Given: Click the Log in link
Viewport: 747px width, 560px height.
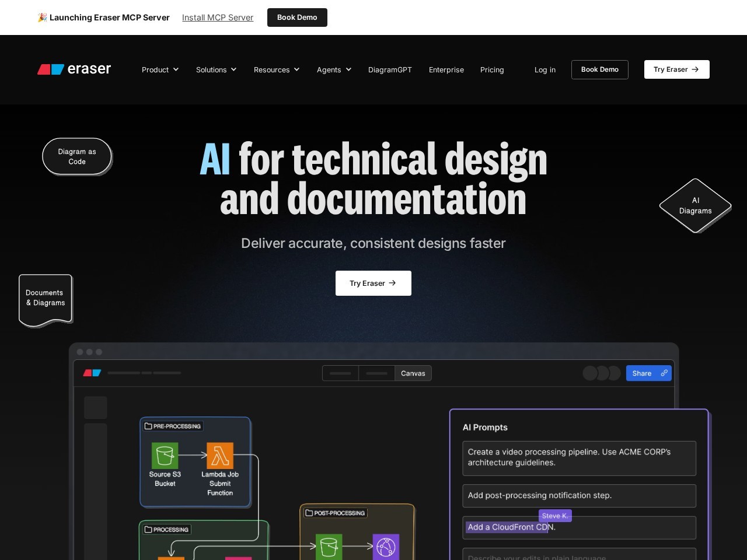Looking at the screenshot, I should tap(545, 69).
